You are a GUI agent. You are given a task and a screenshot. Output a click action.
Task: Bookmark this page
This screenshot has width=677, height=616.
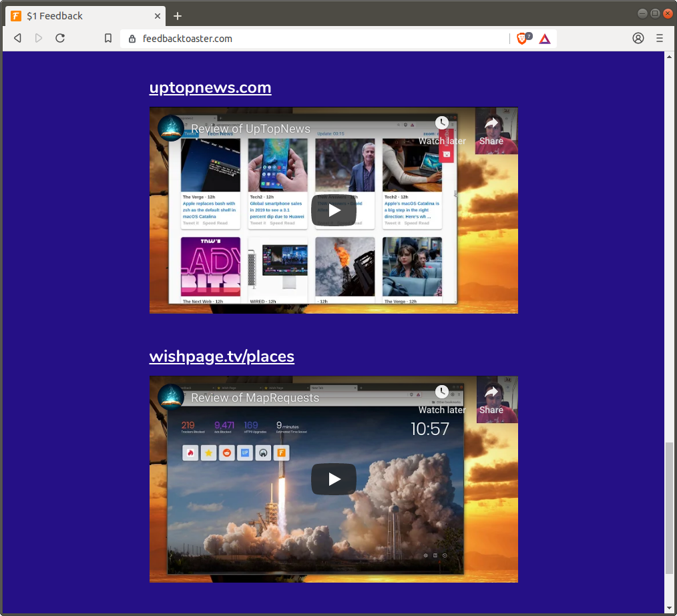108,38
